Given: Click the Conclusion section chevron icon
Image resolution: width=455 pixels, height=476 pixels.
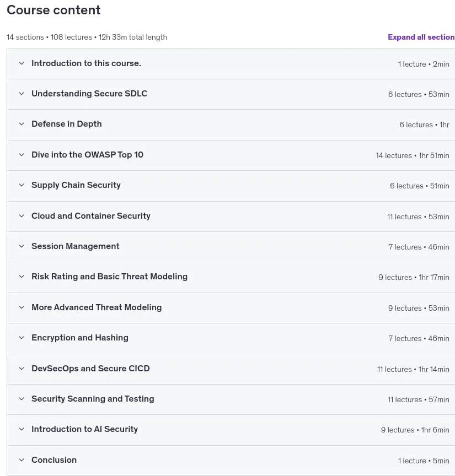Looking at the screenshot, I should (x=22, y=460).
